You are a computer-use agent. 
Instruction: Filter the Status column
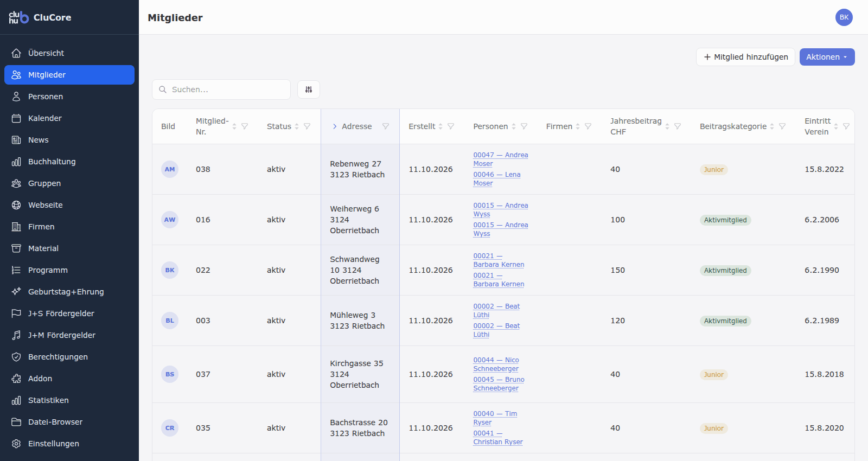[x=307, y=126]
